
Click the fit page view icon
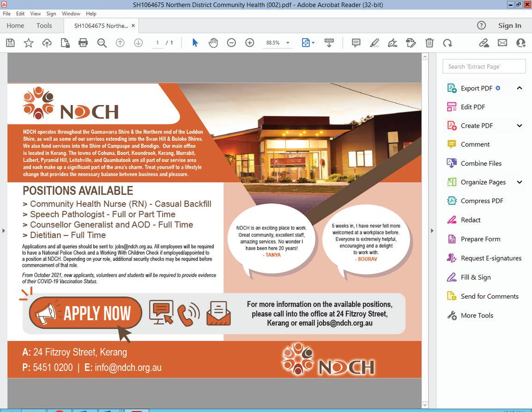tap(306, 43)
